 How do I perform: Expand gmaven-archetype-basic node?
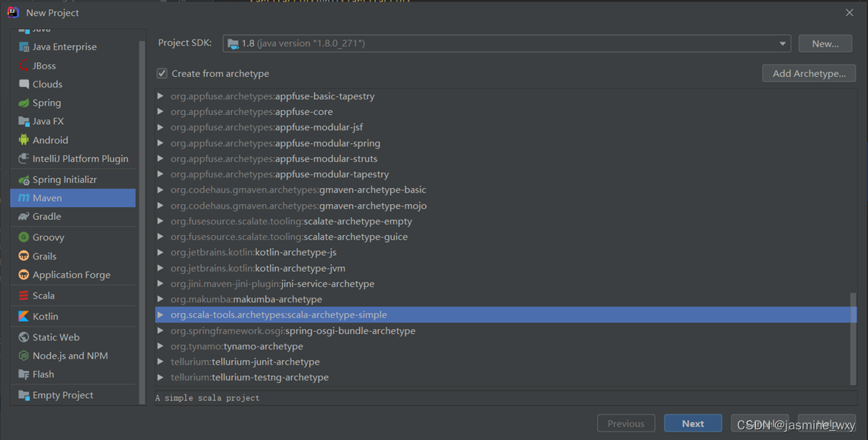(x=161, y=190)
